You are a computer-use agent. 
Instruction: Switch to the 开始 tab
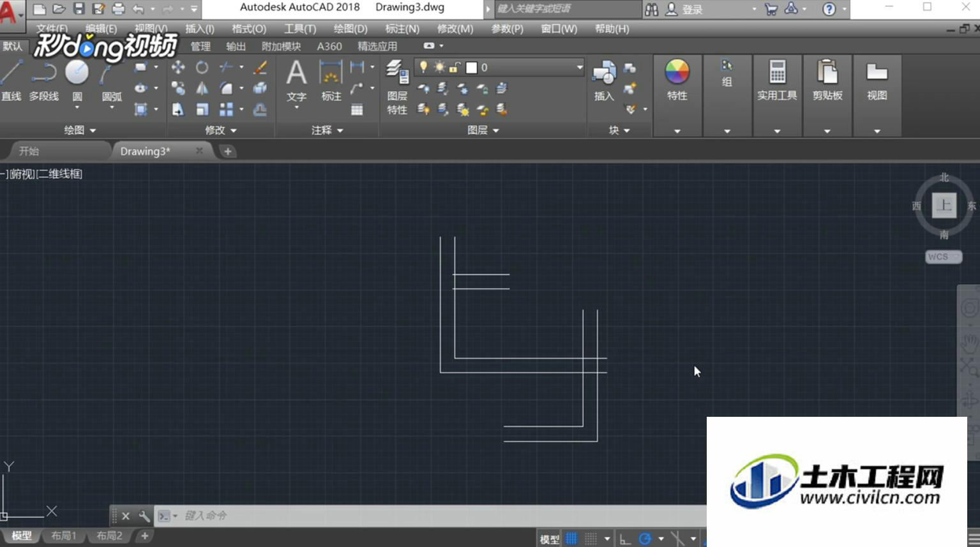[29, 151]
